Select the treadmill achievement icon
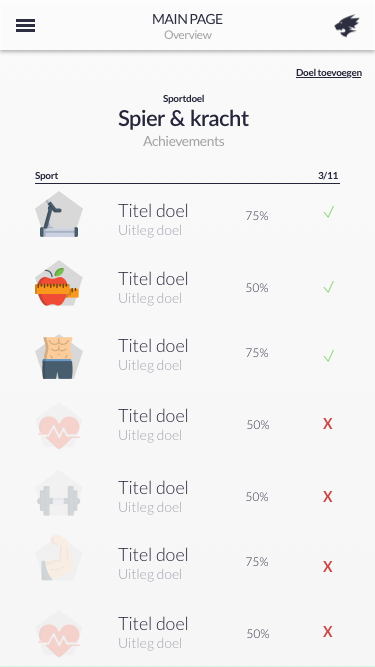This screenshot has height=667, width=375. 59,214
